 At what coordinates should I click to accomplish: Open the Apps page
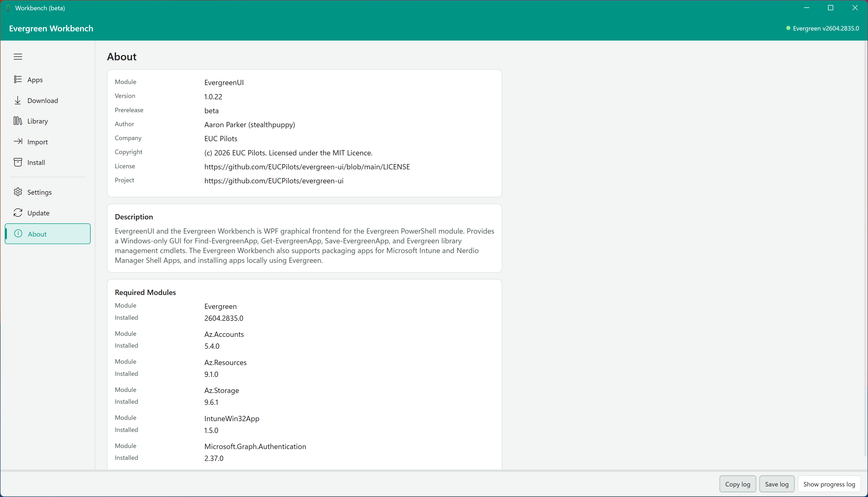click(x=48, y=80)
